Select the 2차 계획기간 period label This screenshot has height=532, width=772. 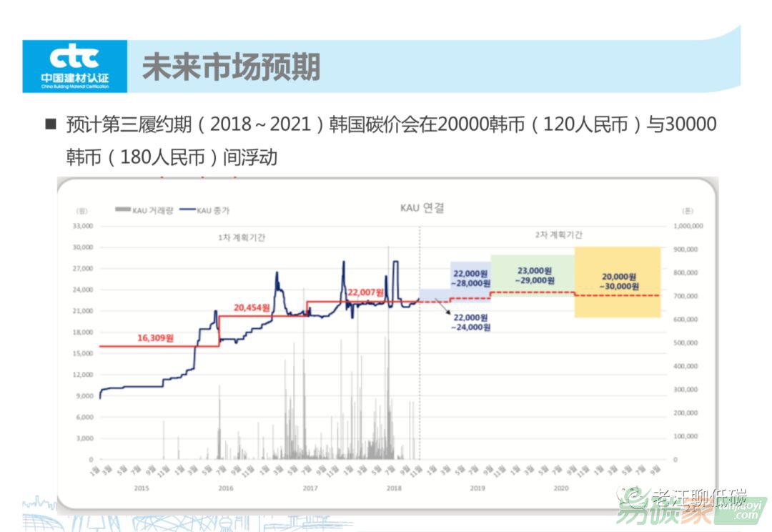click(x=558, y=235)
